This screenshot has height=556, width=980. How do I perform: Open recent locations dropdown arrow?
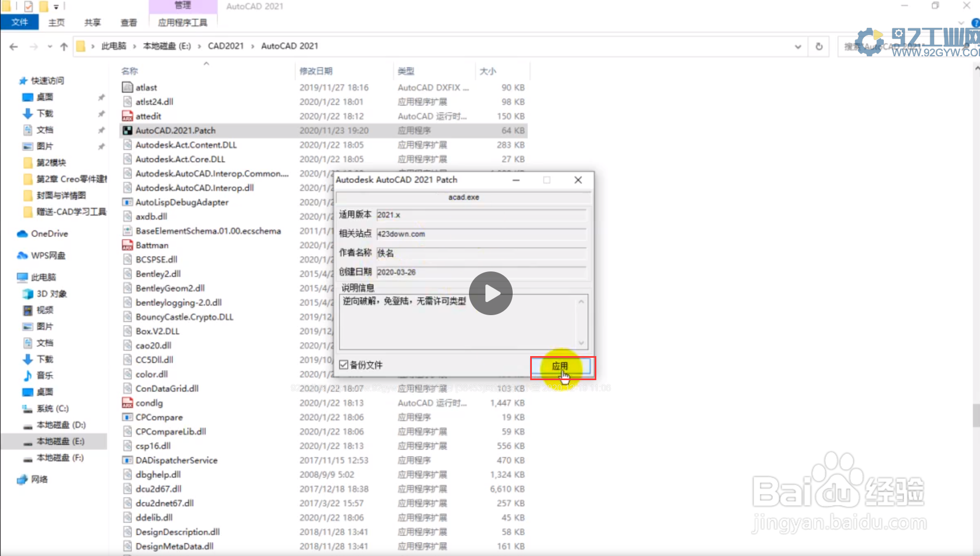[x=50, y=46]
